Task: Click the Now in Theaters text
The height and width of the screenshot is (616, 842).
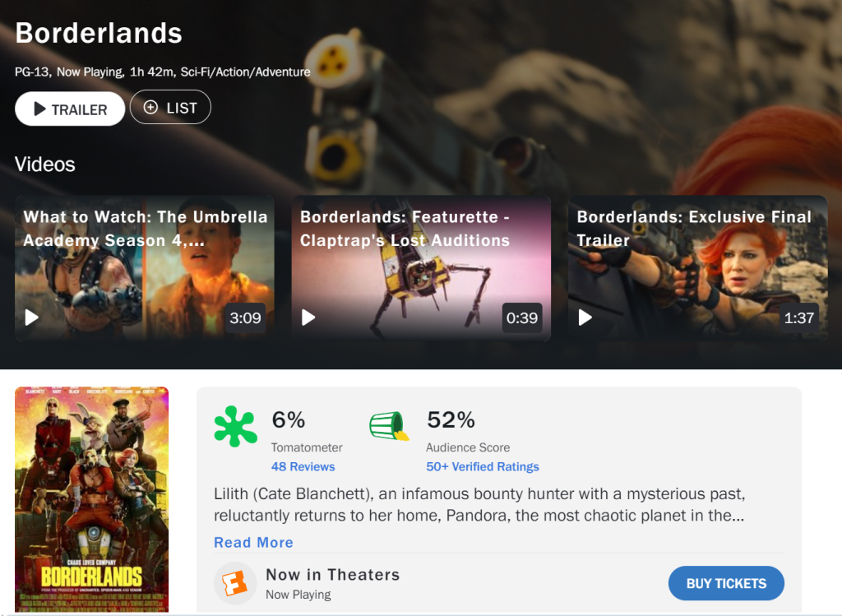Action: tap(333, 575)
